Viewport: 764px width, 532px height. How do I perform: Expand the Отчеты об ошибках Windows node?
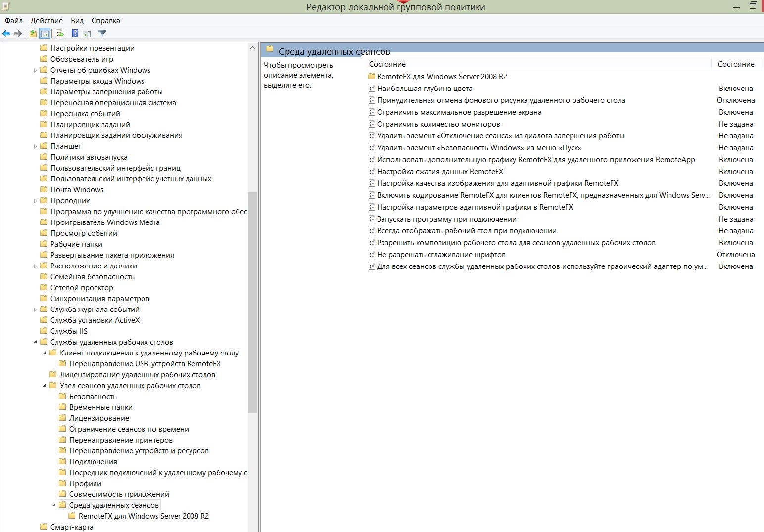click(x=35, y=71)
